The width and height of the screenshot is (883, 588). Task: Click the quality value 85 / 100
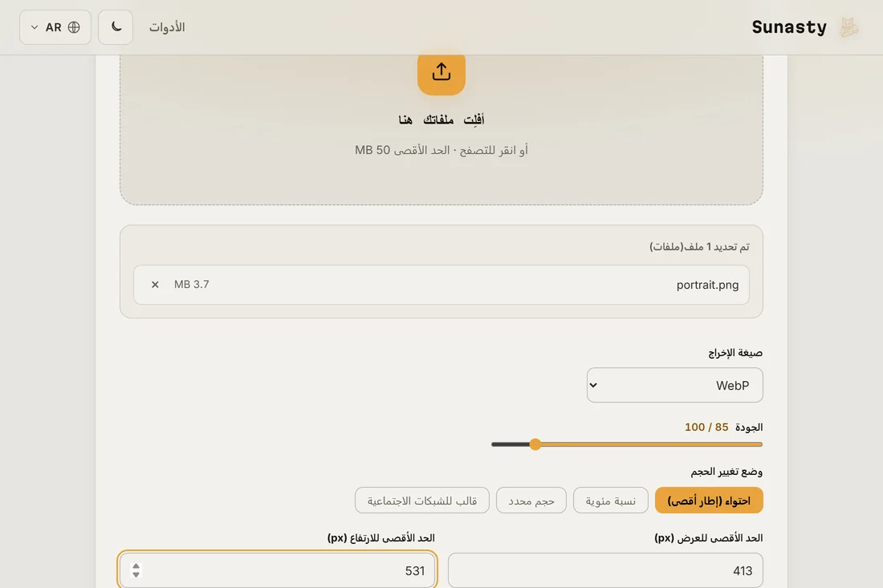pos(706,427)
